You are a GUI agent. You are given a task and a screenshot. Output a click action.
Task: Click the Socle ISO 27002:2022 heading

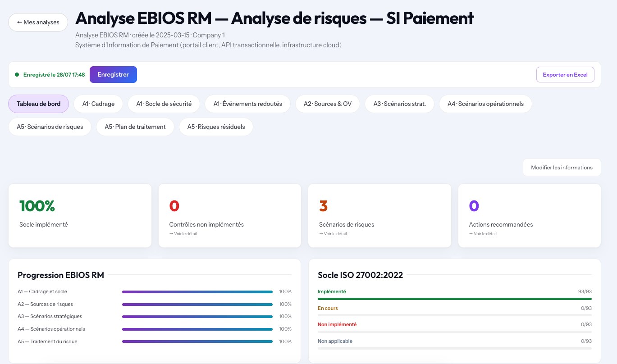[361, 275]
